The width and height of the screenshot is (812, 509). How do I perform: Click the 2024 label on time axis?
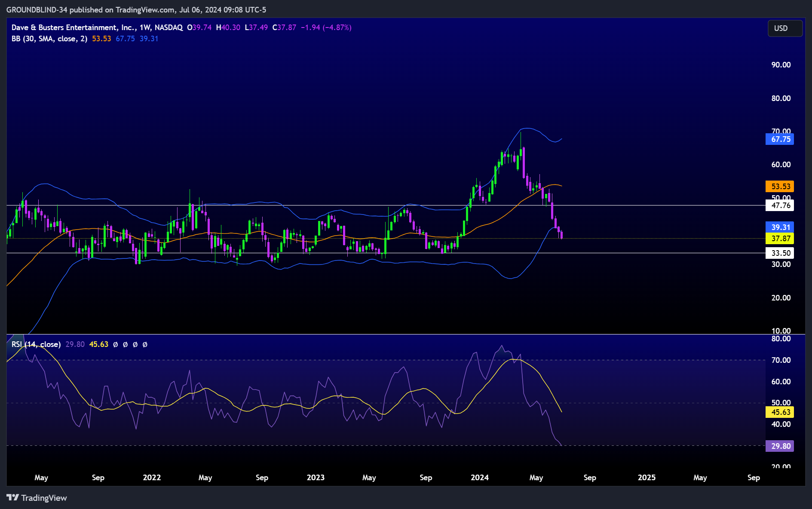[x=480, y=478]
